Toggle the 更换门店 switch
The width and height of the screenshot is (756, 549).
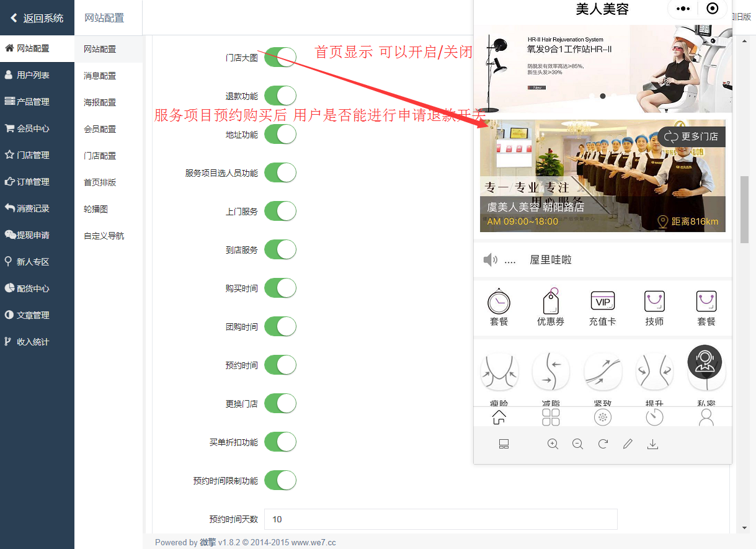(x=280, y=403)
